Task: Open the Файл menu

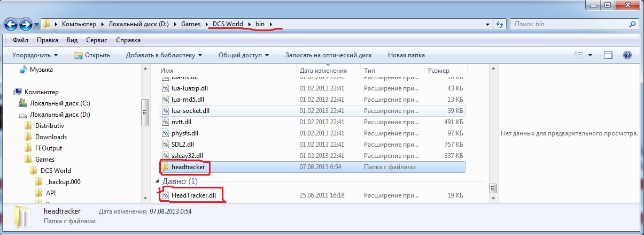Action: tap(21, 40)
